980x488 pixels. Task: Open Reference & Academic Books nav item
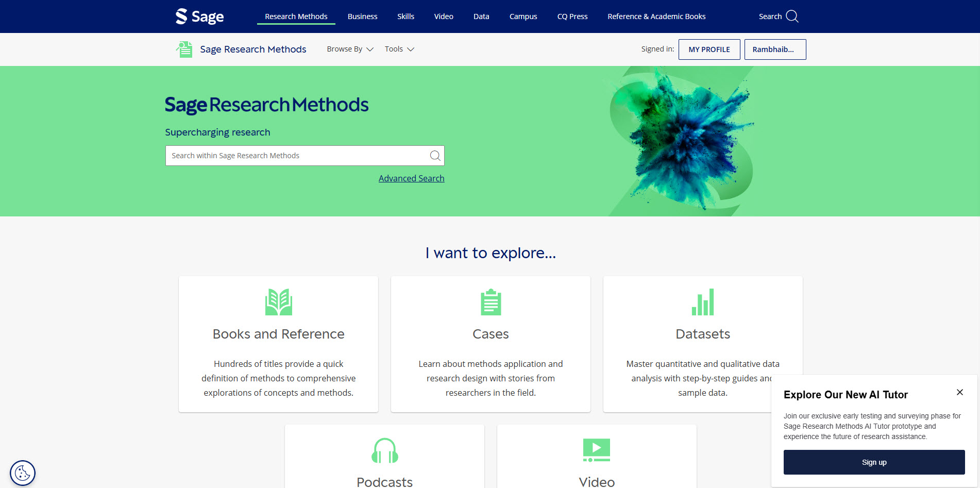[656, 16]
